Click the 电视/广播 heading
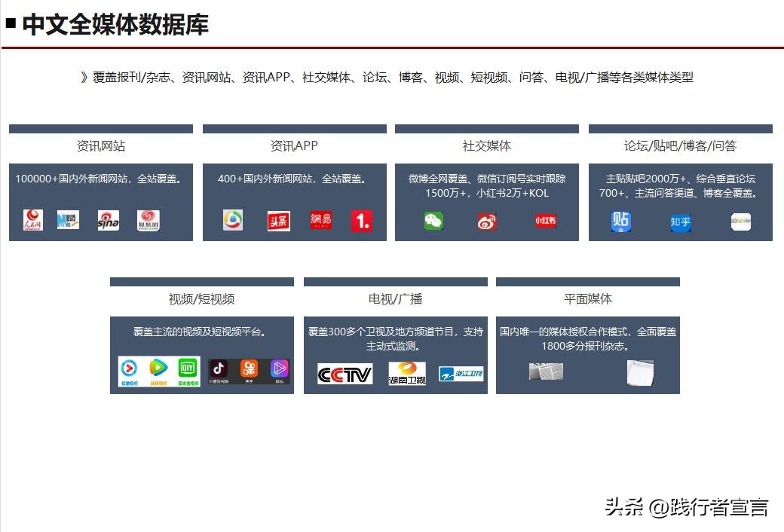This screenshot has width=784, height=532. (x=395, y=298)
